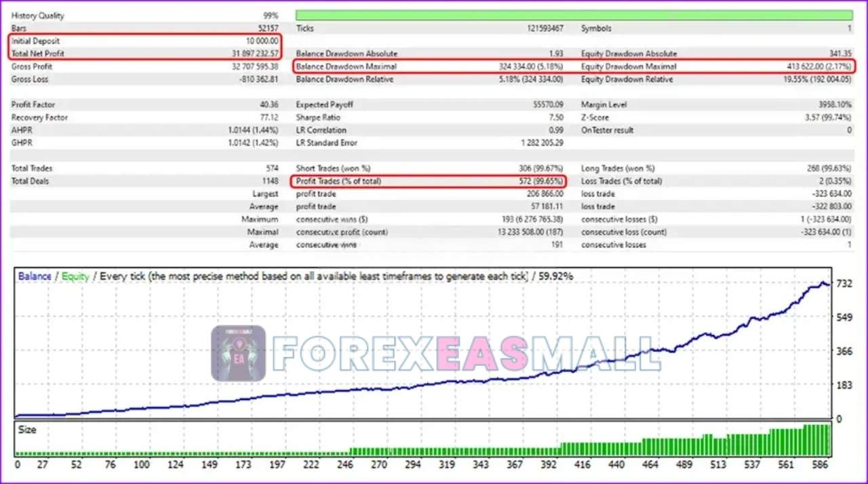Click the value "413 622.00 (2.17%)"
This screenshot has height=484, width=868.
(818, 66)
